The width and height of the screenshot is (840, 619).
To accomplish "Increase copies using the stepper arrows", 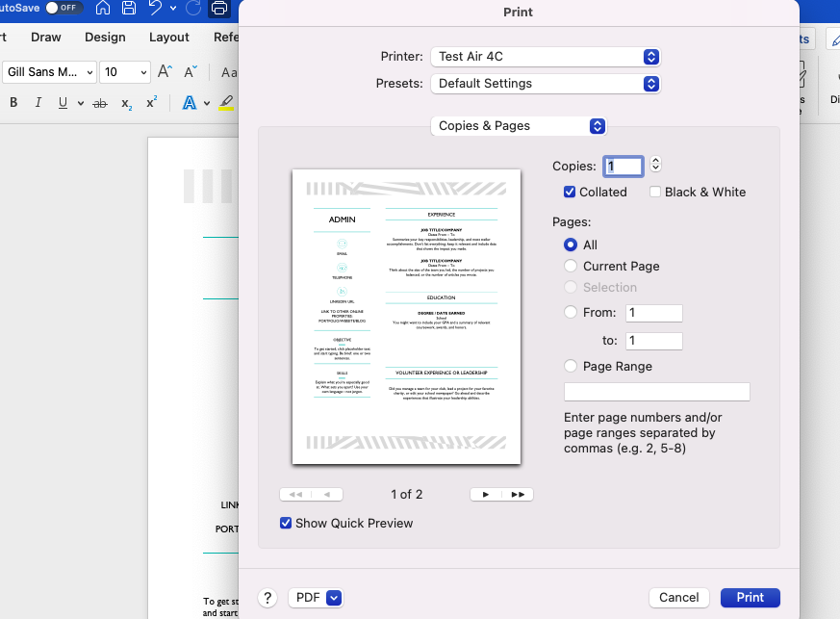I will click(655, 162).
